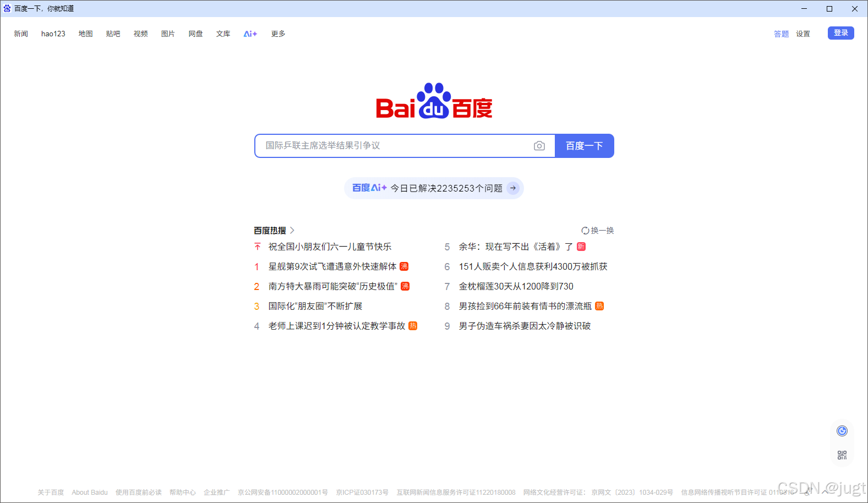Viewport: 868px width, 503px height.
Task: Open headline 南方特大暴雨可能突破历史极值
Action: (x=333, y=286)
